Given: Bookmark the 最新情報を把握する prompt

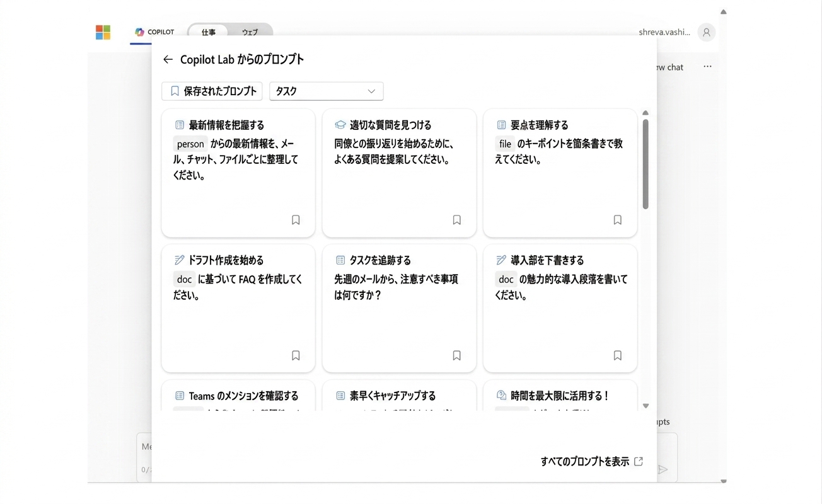Looking at the screenshot, I should click(296, 220).
